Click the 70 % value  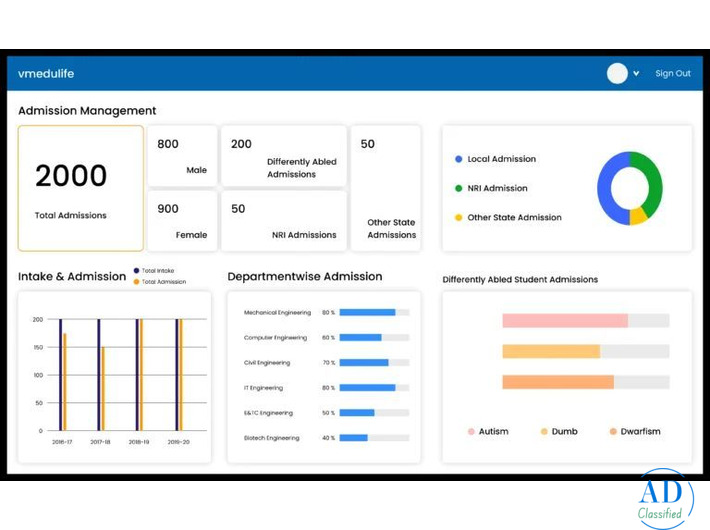point(328,363)
